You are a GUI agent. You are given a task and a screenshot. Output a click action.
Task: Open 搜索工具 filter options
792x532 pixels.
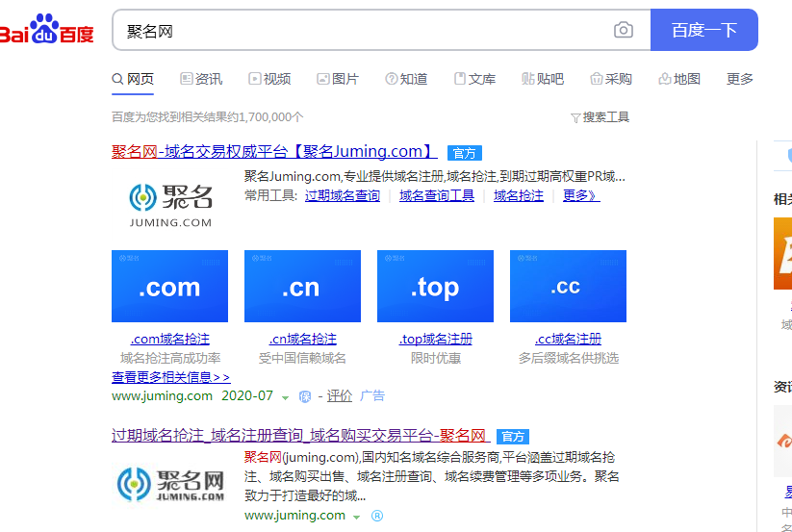click(x=600, y=117)
